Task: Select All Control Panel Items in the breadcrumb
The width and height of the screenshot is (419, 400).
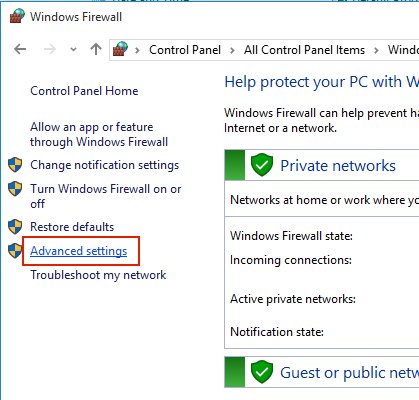Action: [304, 50]
